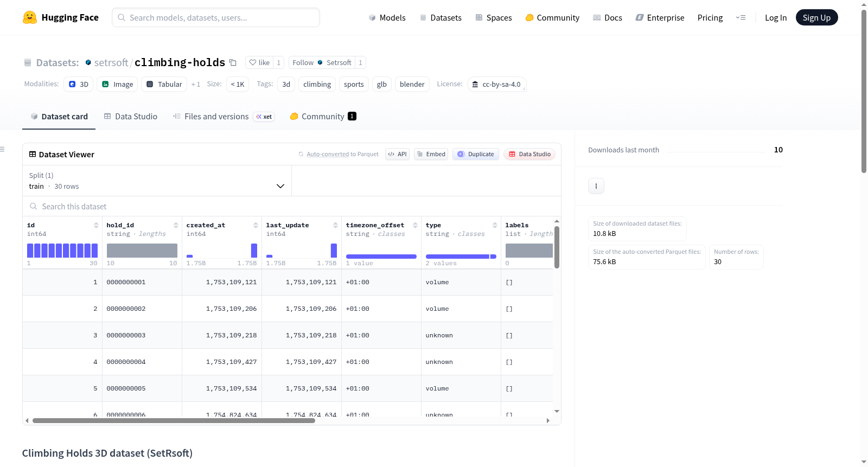Click the Embed button
The width and height of the screenshot is (868, 467).
tap(431, 154)
